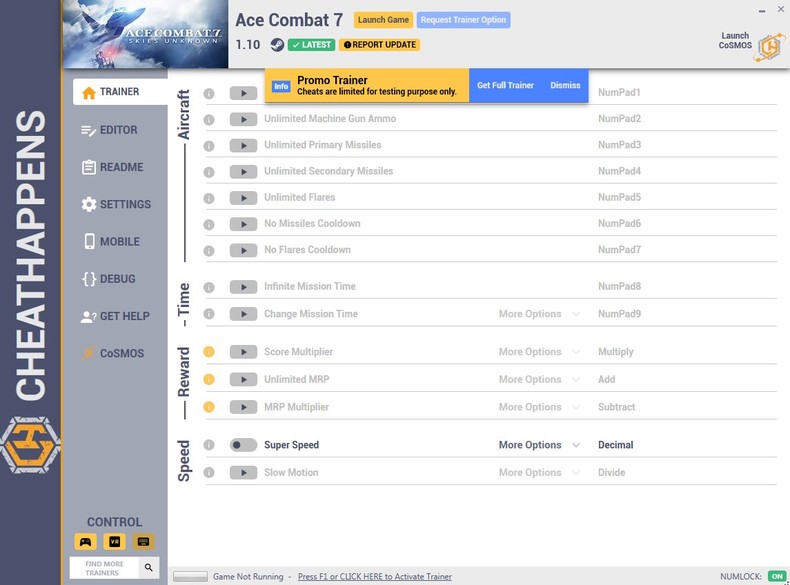Expand More Options for Super Speed
The width and height of the screenshot is (790, 585).
(539, 445)
